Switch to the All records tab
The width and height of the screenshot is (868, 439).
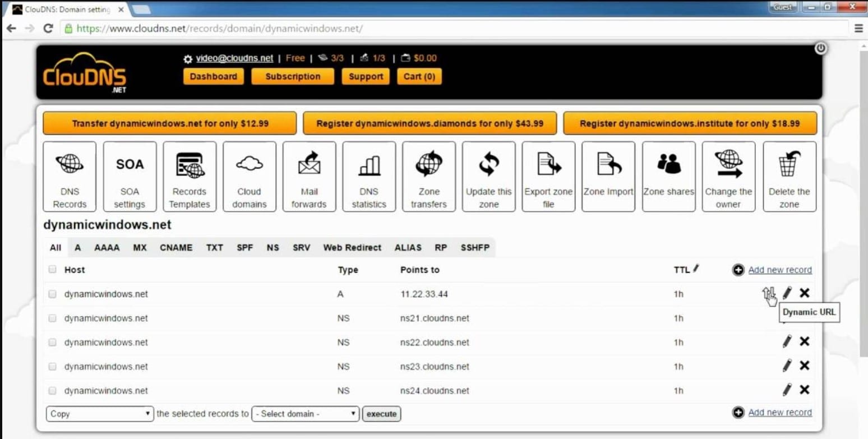tap(56, 247)
